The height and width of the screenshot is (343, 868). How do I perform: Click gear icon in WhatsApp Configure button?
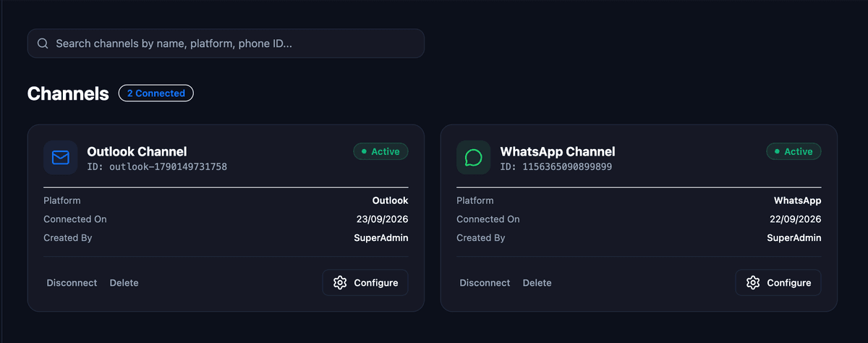click(753, 283)
